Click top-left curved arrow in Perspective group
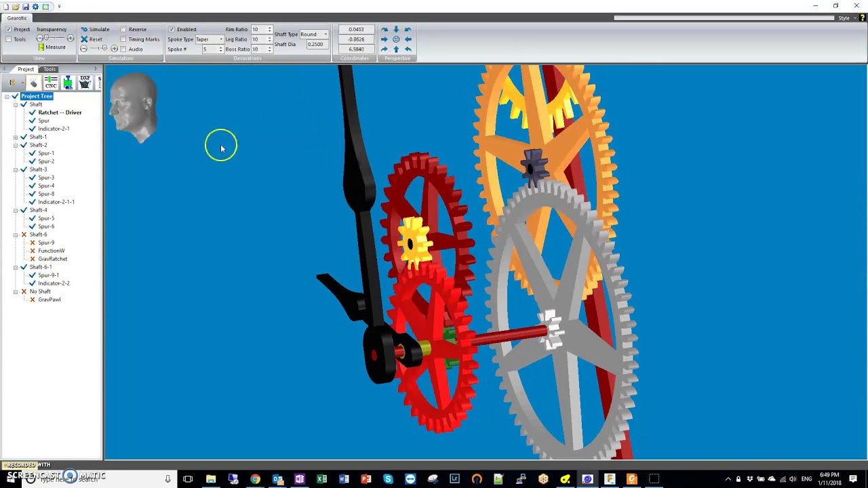Screen dimensions: 868x488 384,29
